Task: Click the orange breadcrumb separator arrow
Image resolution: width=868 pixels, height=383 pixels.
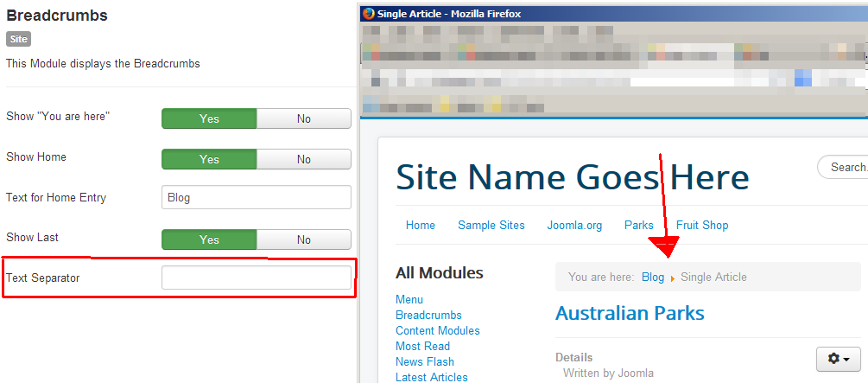Action: pyautogui.click(x=672, y=278)
